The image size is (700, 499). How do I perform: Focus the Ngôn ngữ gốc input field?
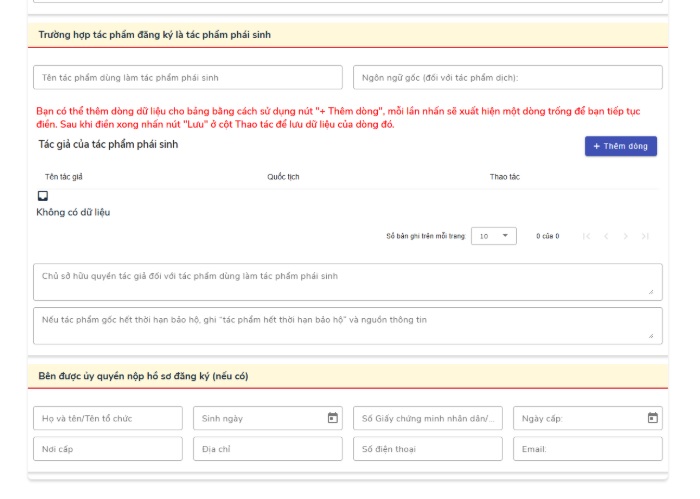pos(508,78)
